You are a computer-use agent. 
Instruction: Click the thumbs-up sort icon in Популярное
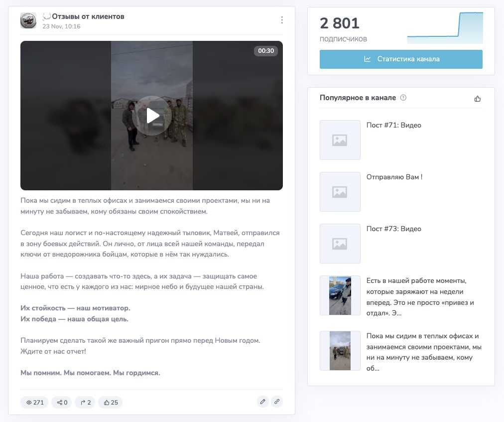[x=478, y=99]
